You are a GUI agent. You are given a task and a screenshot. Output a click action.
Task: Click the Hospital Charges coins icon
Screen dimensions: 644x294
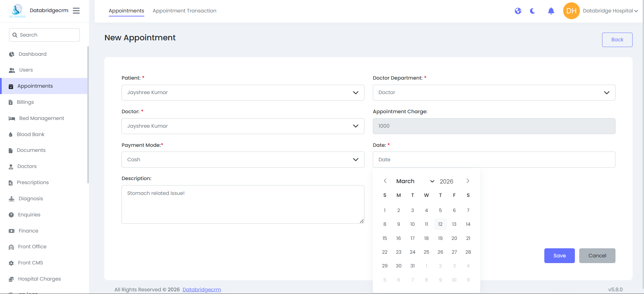tap(11, 279)
